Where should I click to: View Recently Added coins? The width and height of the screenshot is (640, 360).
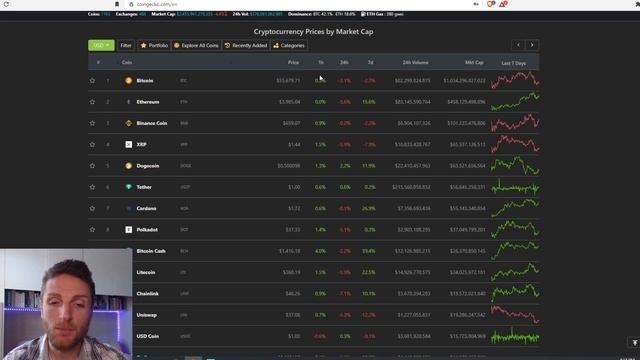coord(246,45)
